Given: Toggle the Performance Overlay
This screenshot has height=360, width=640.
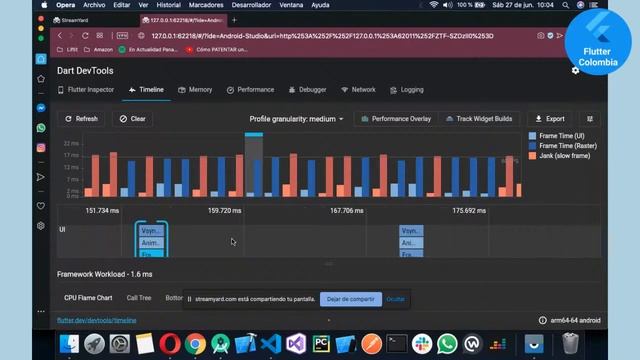Looking at the screenshot, I should pos(396,119).
